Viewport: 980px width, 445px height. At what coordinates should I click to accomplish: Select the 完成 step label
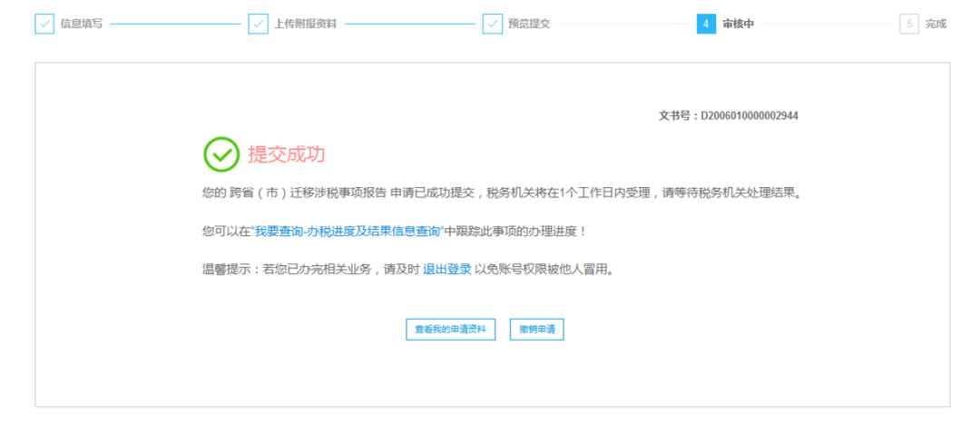coord(936,25)
